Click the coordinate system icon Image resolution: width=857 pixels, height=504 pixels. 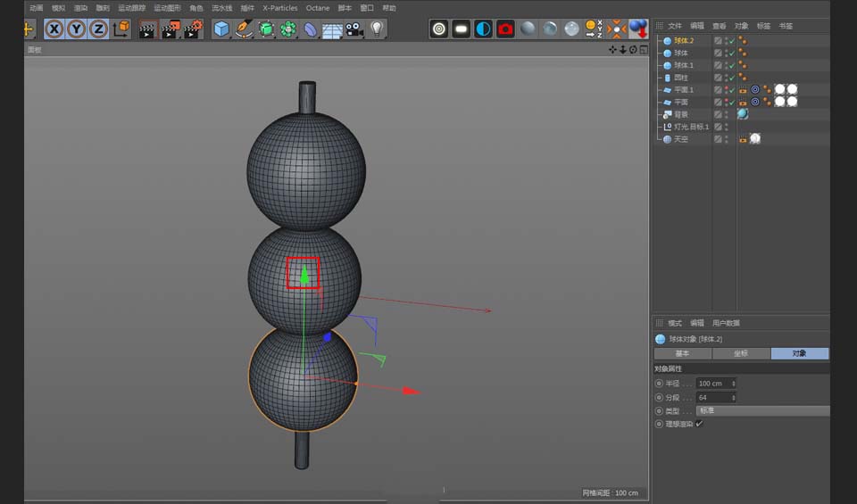coord(121,29)
